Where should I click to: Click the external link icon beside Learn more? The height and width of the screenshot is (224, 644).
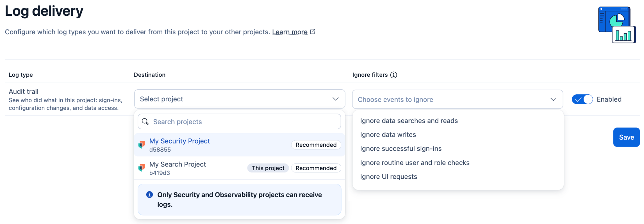click(313, 32)
